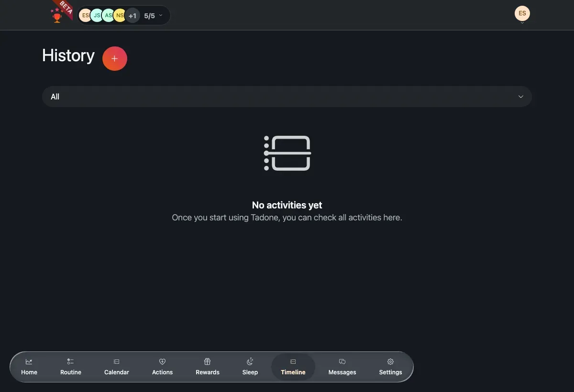
Task: Open the Settings tab
Action: coord(391,367)
